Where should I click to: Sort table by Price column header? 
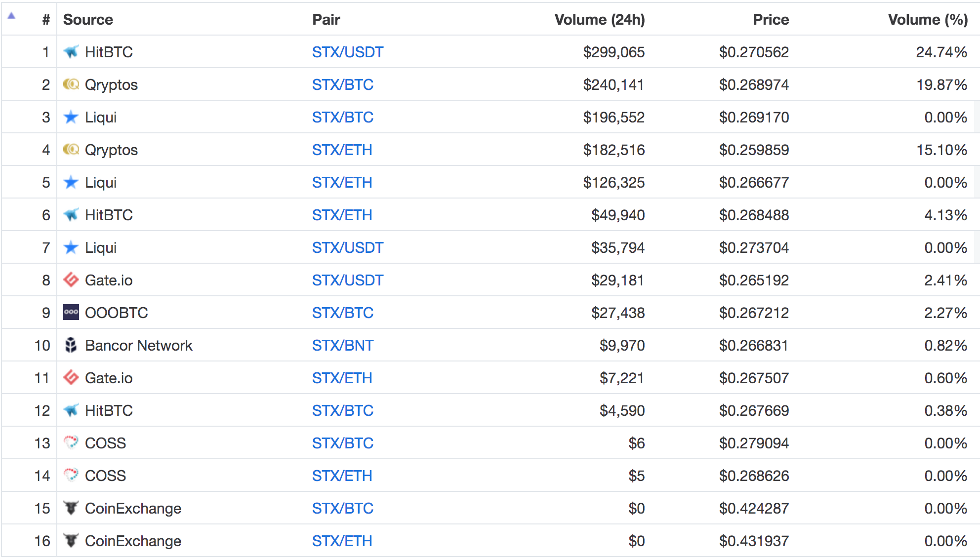(770, 19)
